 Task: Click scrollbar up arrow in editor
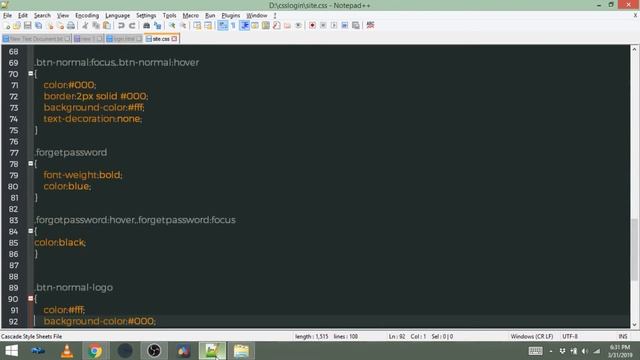click(x=634, y=49)
